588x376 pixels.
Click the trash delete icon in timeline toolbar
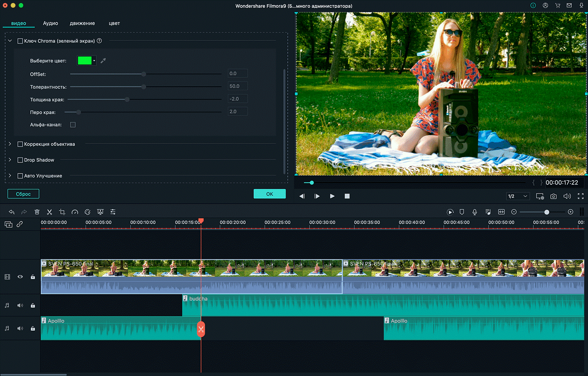(x=37, y=212)
